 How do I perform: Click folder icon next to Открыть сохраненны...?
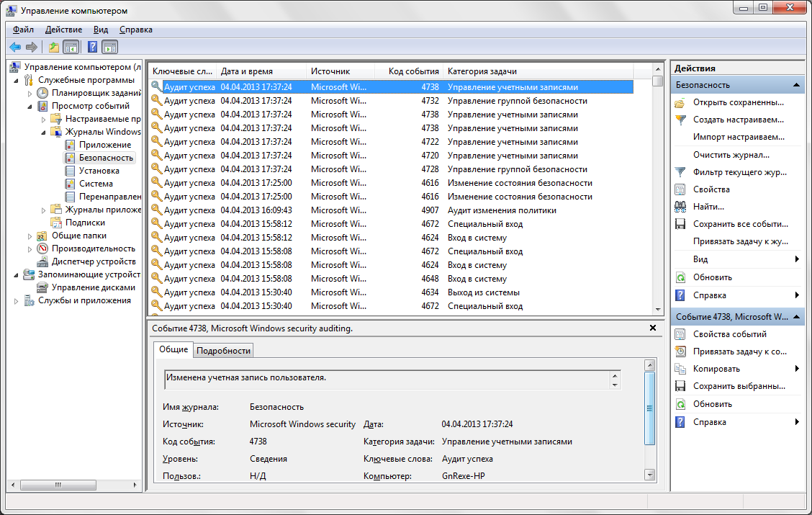(x=680, y=102)
